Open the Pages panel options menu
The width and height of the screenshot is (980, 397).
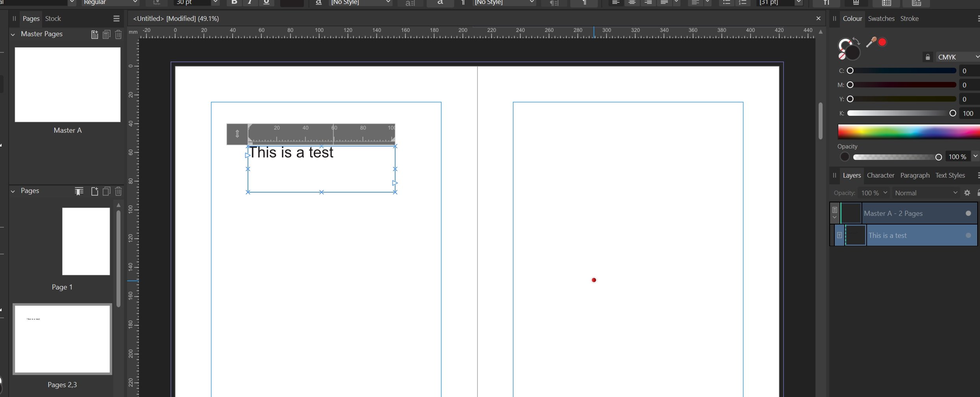(116, 18)
